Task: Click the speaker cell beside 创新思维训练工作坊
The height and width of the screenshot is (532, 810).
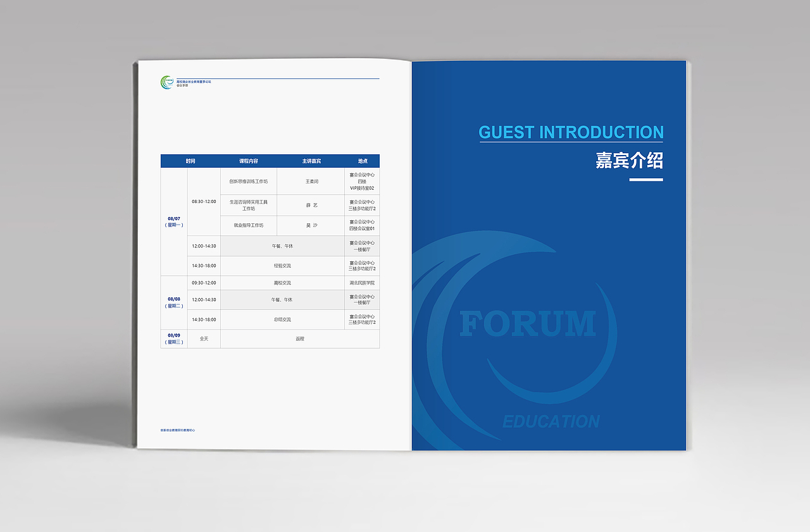Action: (311, 181)
